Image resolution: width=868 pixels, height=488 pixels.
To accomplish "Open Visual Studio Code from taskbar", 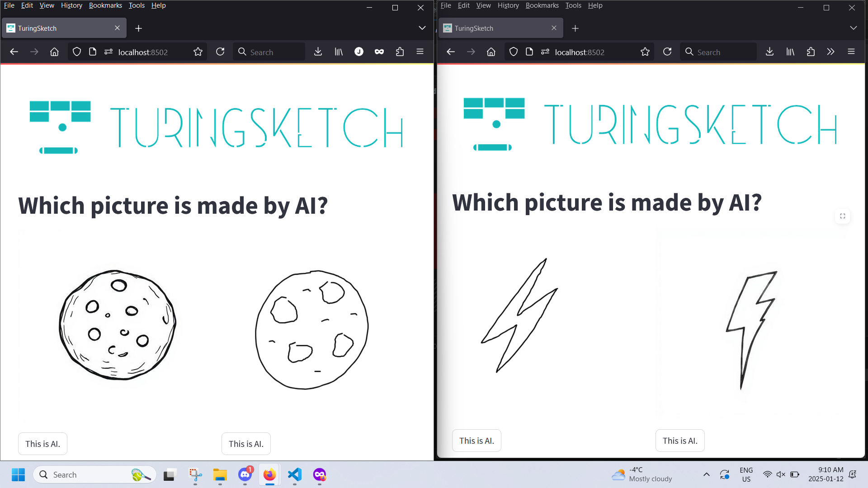I will point(294,474).
